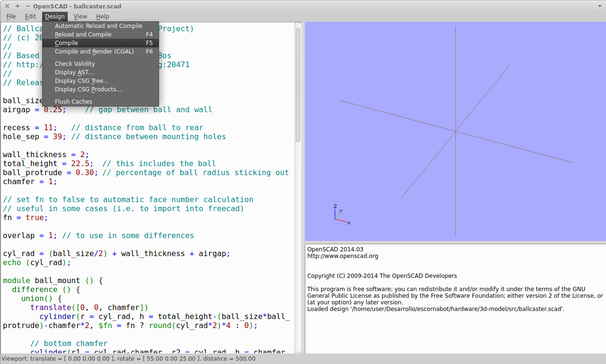Click the 'union() {' line
This screenshot has height=364, width=606.
tap(42, 299)
